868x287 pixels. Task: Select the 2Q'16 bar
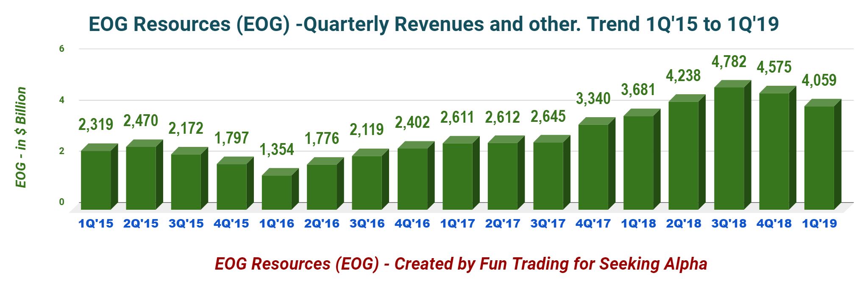point(325,183)
